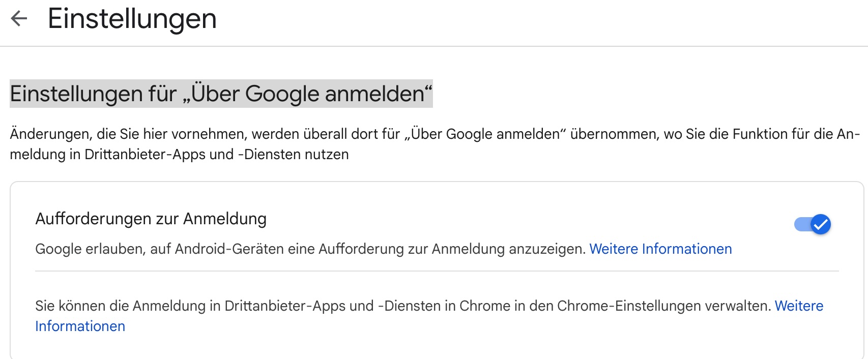This screenshot has width=868, height=359.
Task: Click "Weitere" link after "Chrome-Einstellungen verwalten"
Action: click(x=799, y=306)
